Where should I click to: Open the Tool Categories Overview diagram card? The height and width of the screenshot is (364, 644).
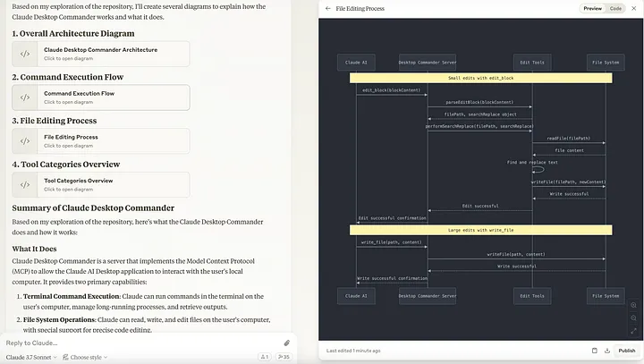(x=100, y=184)
